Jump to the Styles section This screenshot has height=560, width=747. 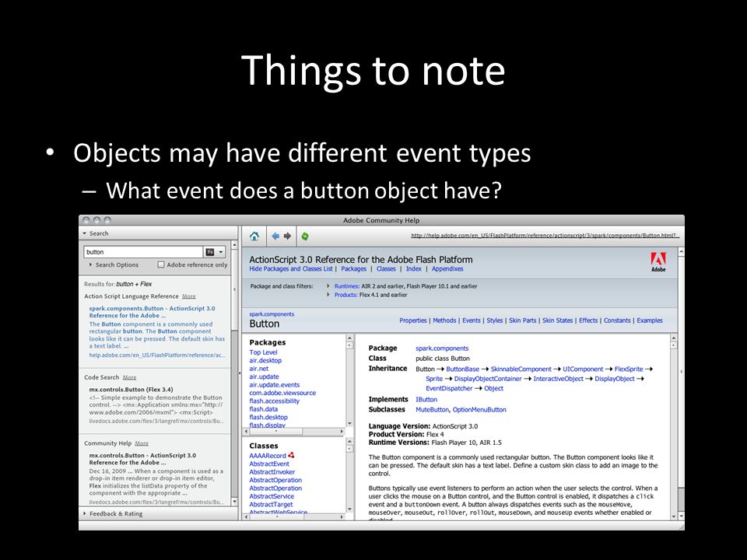495,320
